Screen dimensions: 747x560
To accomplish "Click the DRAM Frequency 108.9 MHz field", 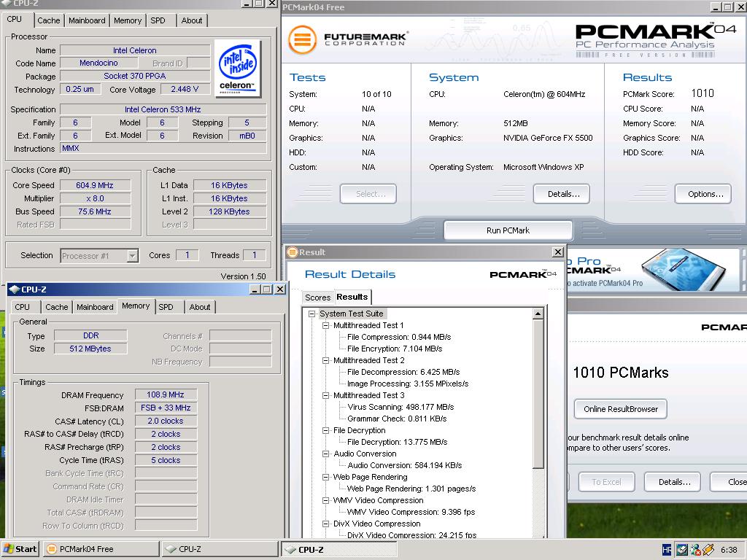I will tap(166, 394).
